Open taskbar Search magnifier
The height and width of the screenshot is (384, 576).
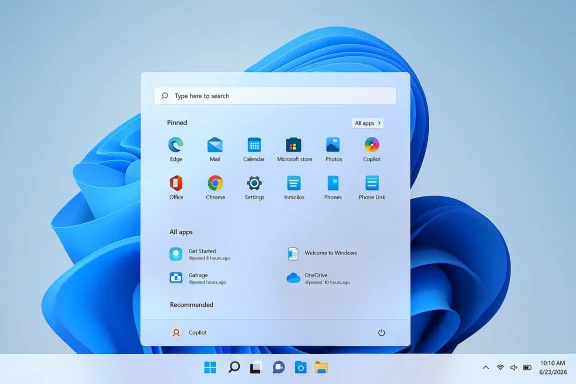pos(234,367)
